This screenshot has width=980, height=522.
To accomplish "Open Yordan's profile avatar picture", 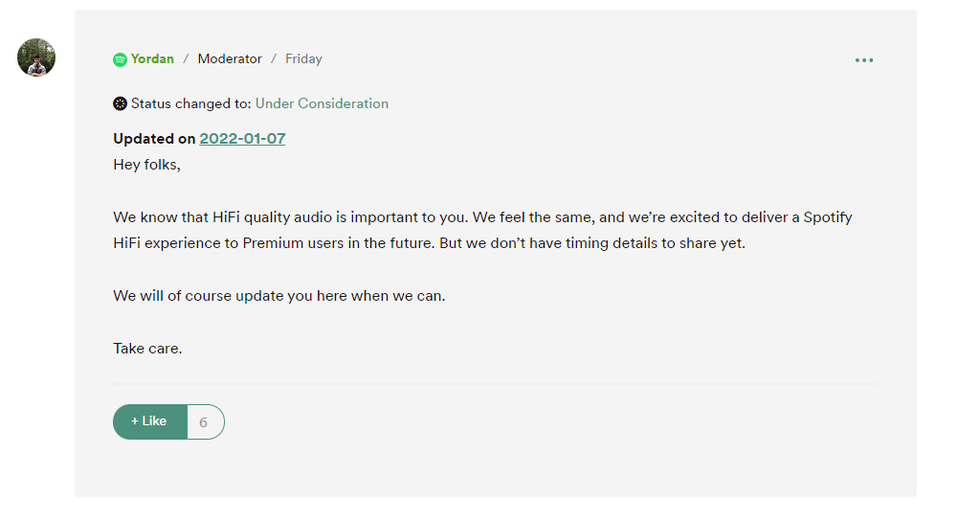I will click(x=36, y=57).
